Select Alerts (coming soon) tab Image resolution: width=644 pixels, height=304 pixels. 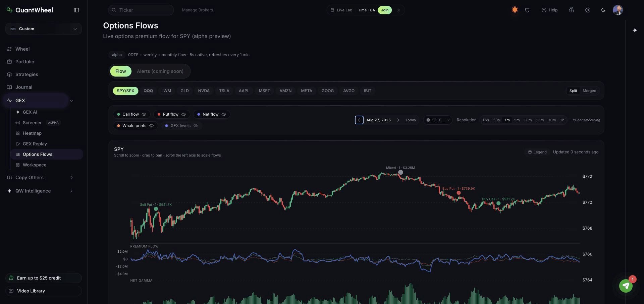(160, 71)
